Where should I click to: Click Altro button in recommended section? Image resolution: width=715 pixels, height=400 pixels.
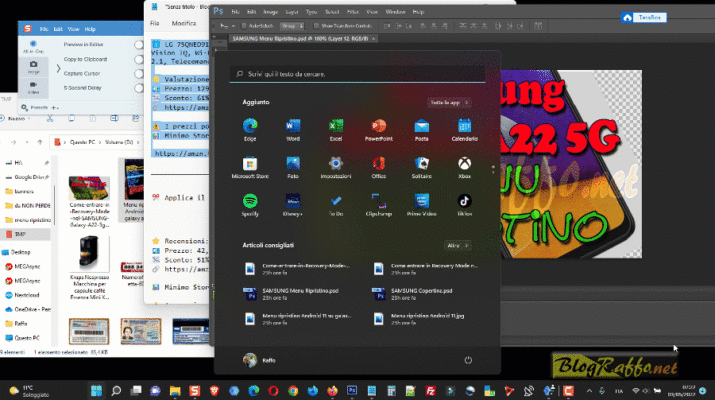(457, 245)
